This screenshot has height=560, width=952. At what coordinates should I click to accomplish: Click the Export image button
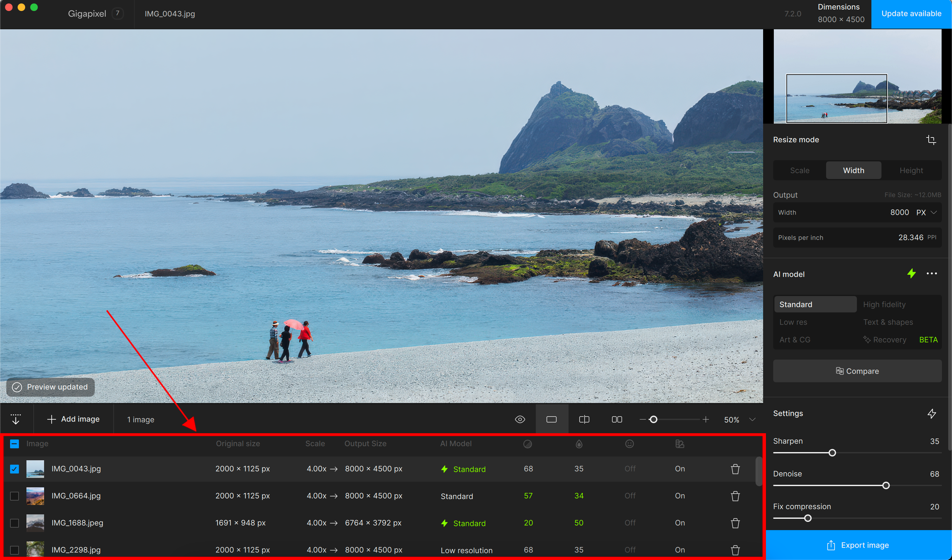click(859, 545)
